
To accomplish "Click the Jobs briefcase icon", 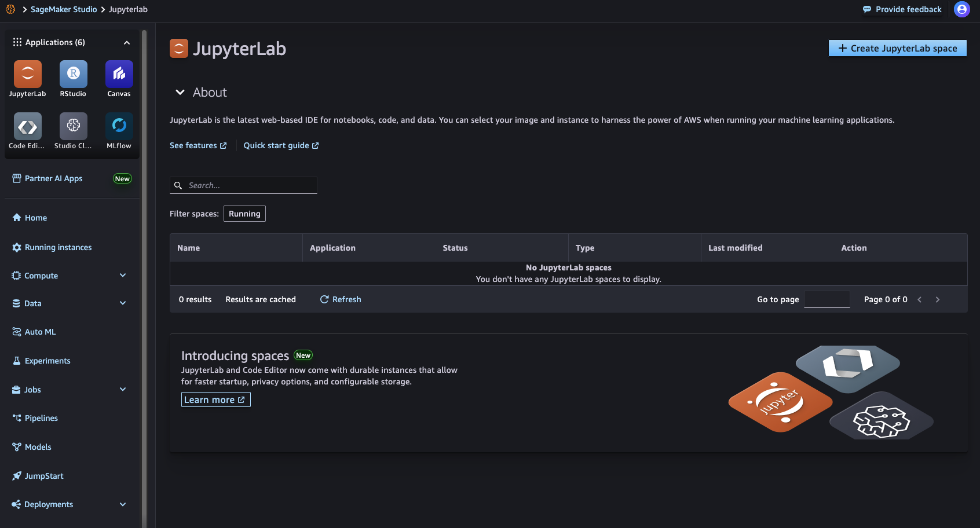I will pos(16,390).
